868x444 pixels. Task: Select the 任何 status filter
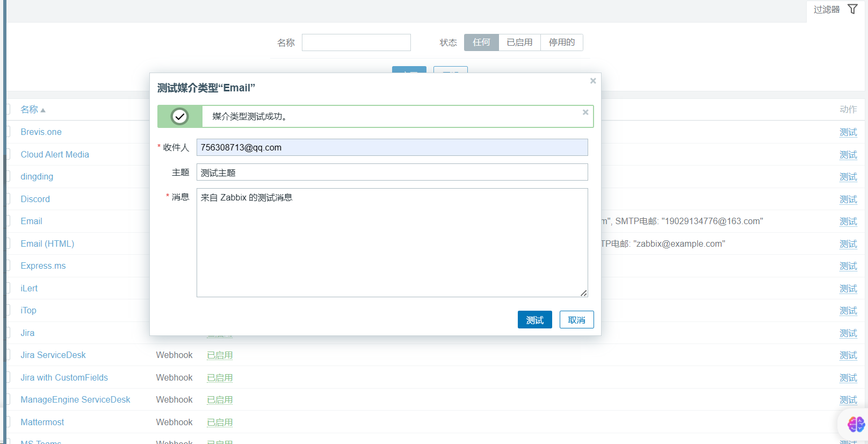(481, 42)
